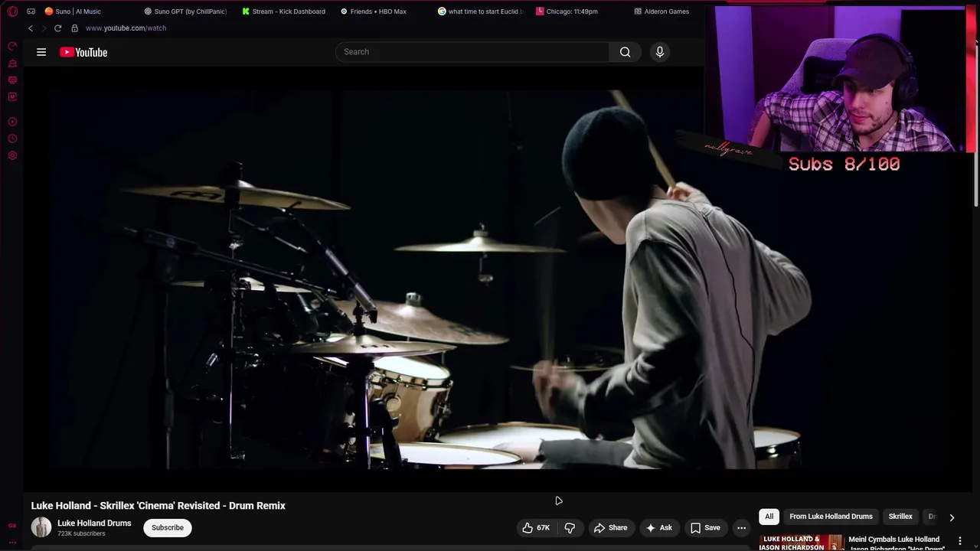Switch to Suno GPT (by ChillPanic) tab
Image resolution: width=980 pixels, height=551 pixels.
[x=185, y=11]
